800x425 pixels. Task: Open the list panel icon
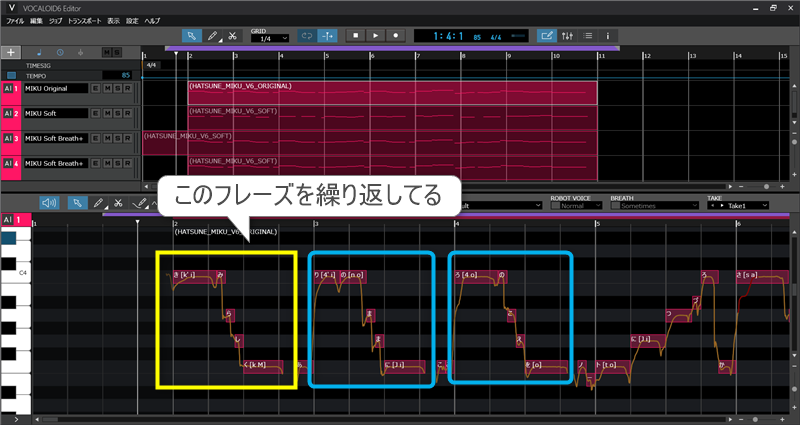588,36
